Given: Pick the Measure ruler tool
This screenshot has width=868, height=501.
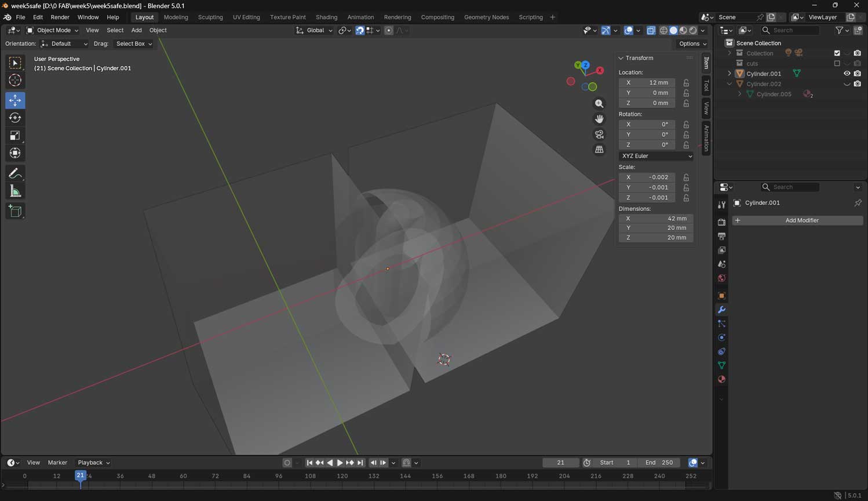Looking at the screenshot, I should pos(15,191).
